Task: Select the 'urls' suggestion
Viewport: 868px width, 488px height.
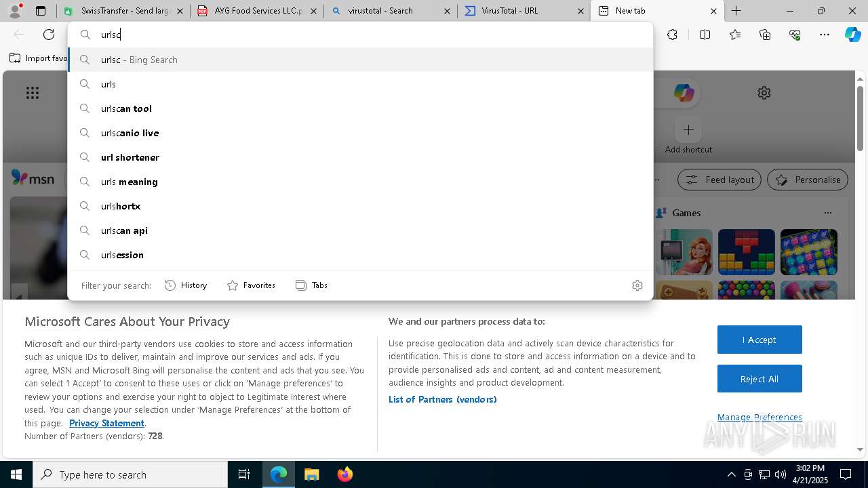Action: pos(360,84)
